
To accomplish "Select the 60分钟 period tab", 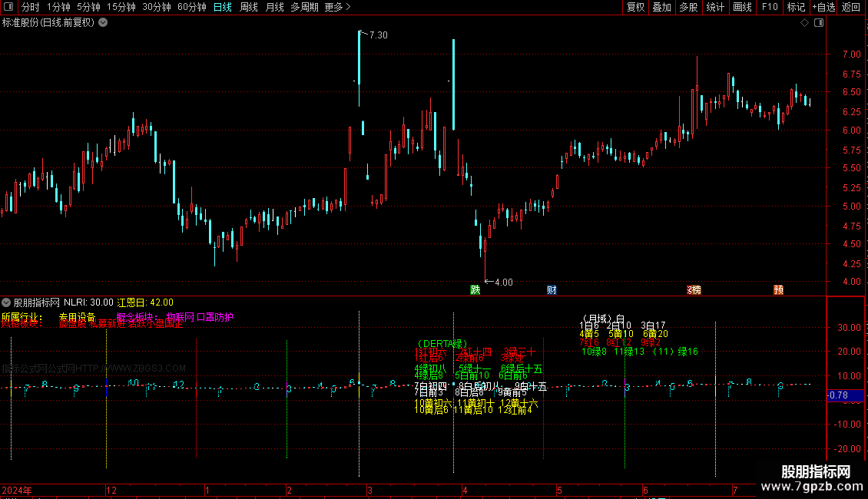I will 192,7.
